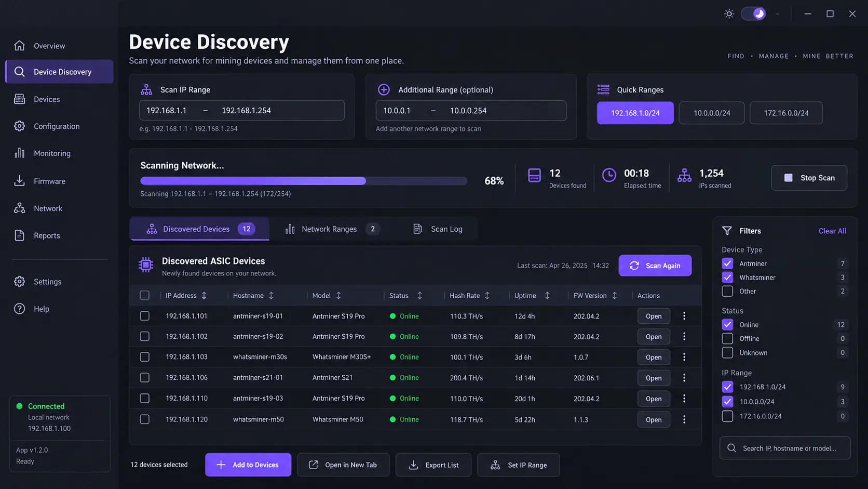This screenshot has height=489, width=868.
Task: Select the Discovered Devices tab
Action: tap(199, 229)
